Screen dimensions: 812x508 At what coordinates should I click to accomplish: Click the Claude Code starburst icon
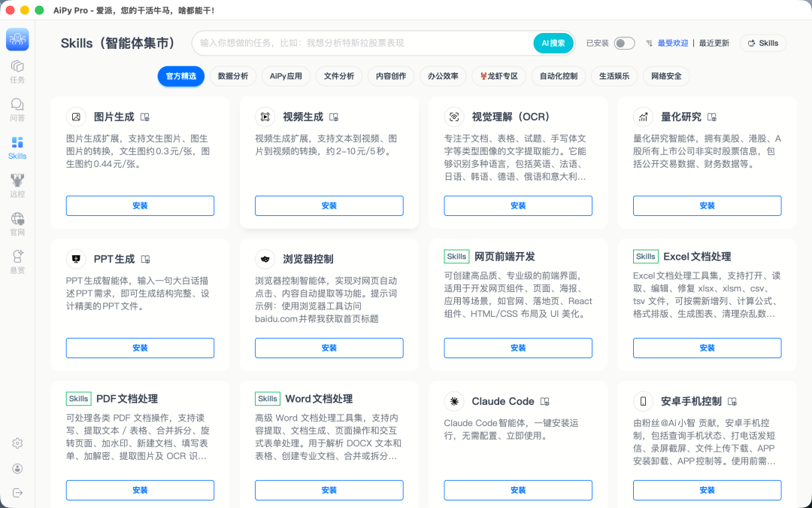point(454,401)
